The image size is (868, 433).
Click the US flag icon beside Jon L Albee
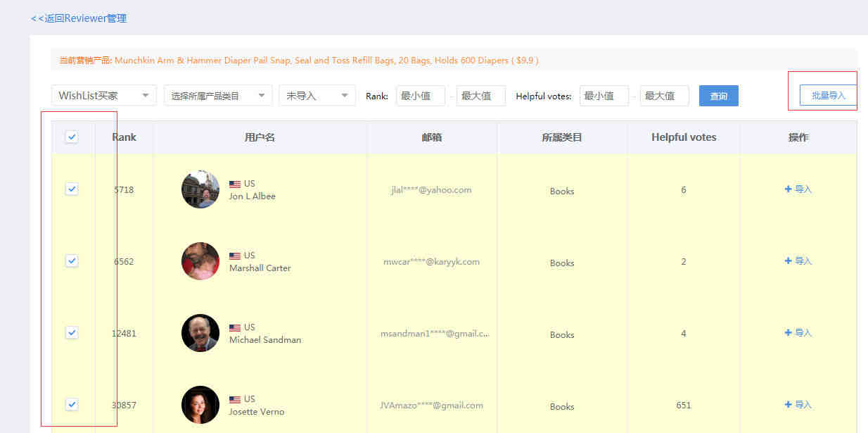(x=235, y=184)
